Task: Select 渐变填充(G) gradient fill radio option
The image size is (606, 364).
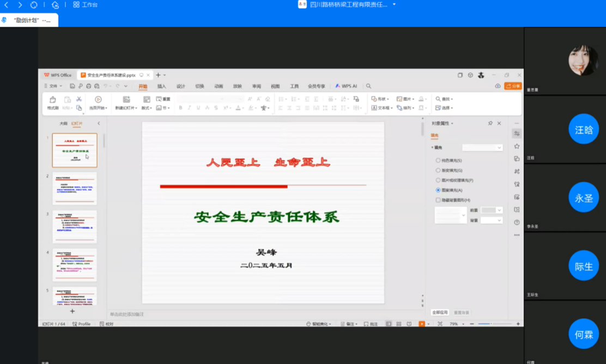Action: [438, 171]
